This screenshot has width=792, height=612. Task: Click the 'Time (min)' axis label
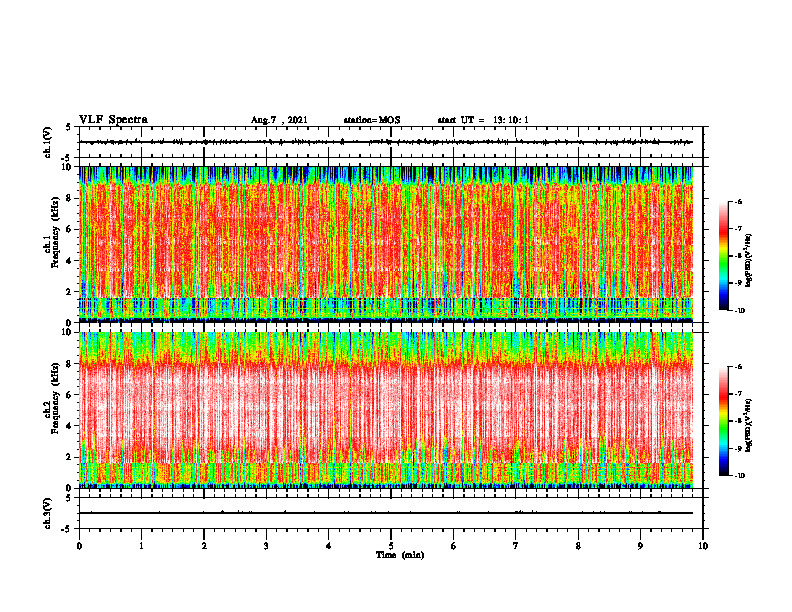[x=400, y=555]
